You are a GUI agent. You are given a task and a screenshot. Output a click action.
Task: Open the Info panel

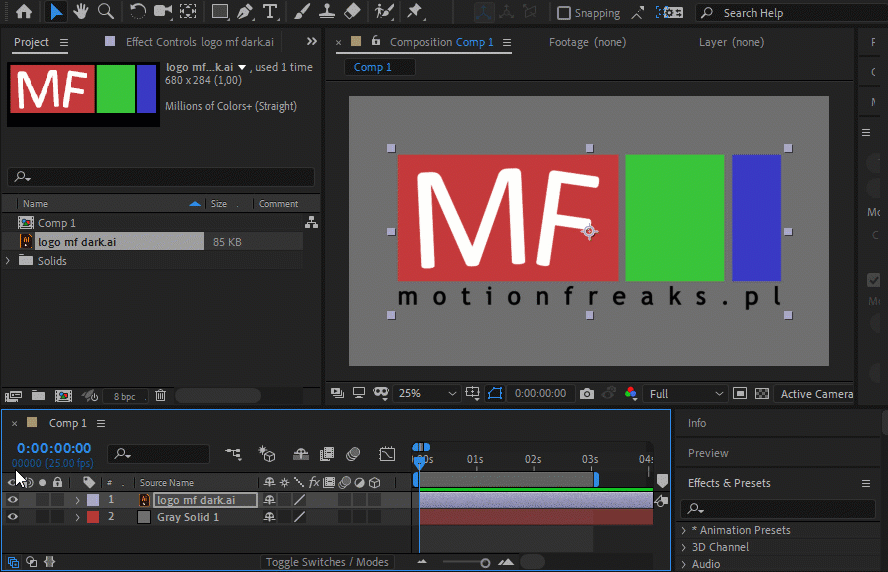tap(697, 423)
